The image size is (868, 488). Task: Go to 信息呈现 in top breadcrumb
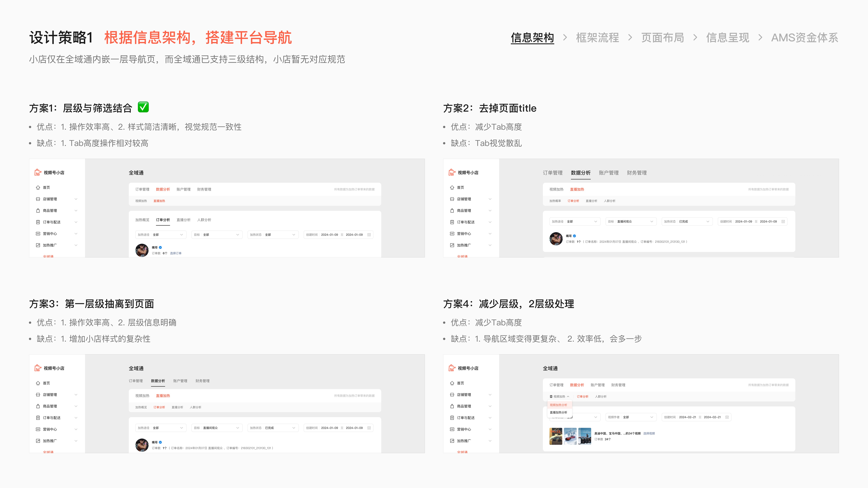[x=728, y=38]
